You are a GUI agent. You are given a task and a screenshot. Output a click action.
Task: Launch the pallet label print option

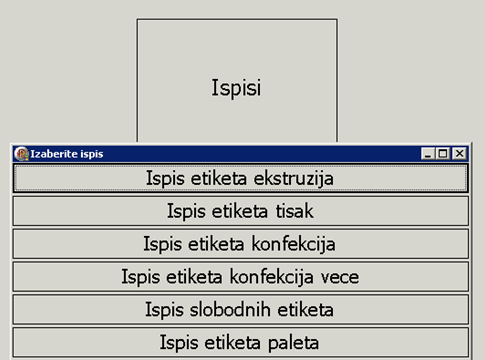(x=240, y=342)
